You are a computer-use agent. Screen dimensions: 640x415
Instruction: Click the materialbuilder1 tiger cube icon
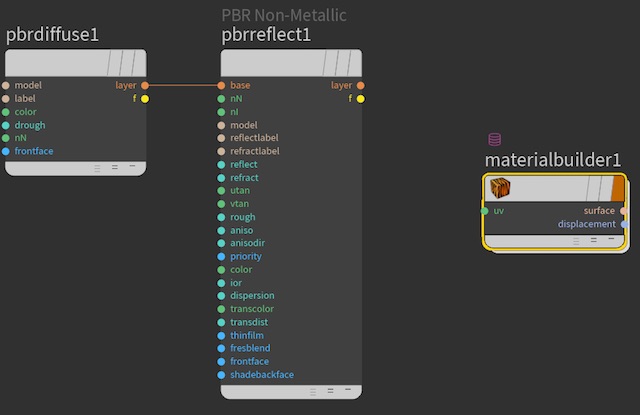coord(500,189)
